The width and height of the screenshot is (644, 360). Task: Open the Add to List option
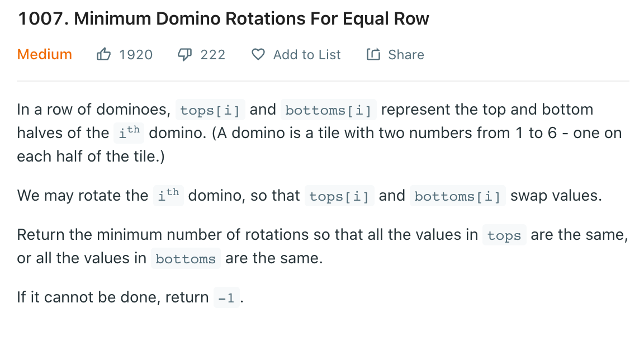(307, 55)
